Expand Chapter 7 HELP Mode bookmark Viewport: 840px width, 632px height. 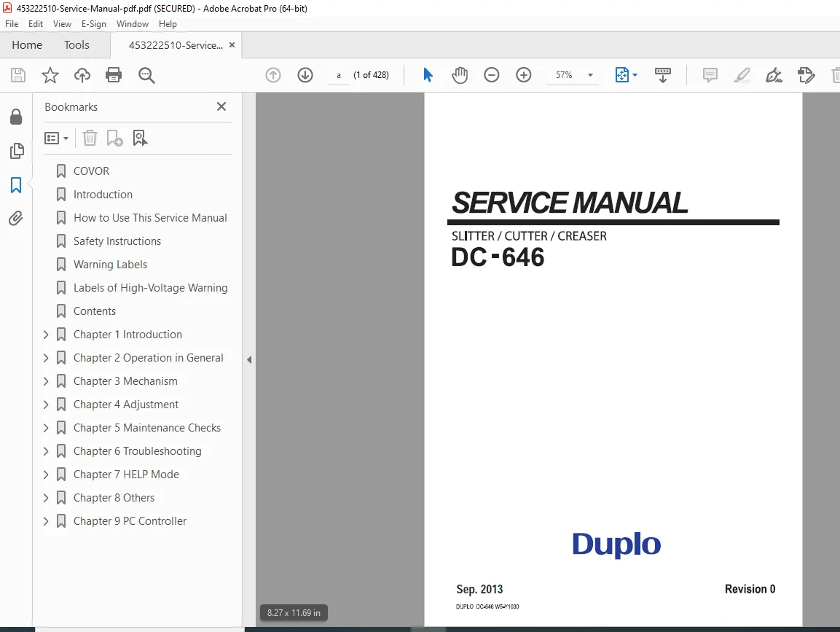pos(46,475)
